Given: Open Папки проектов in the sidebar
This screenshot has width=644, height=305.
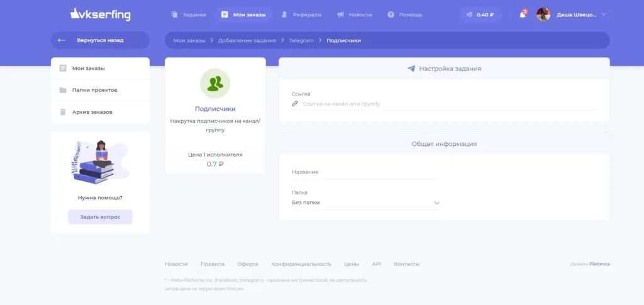Looking at the screenshot, I should 100,90.
